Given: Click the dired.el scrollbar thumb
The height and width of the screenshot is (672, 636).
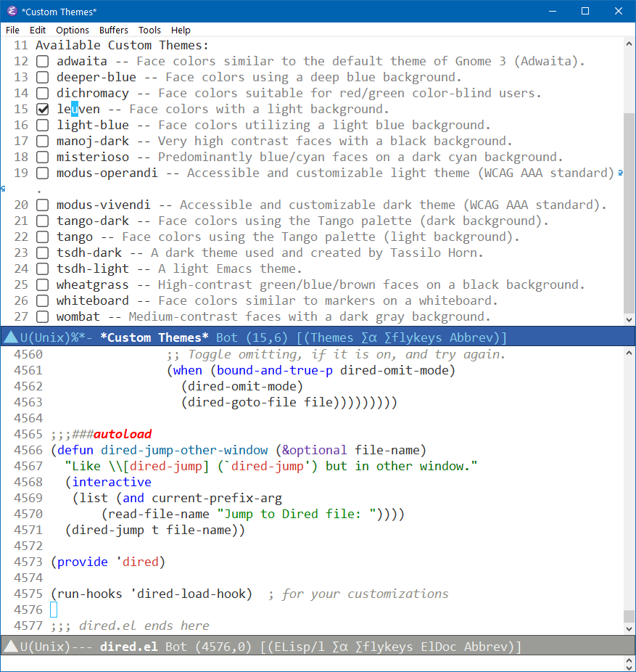Looking at the screenshot, I should click(x=629, y=616).
